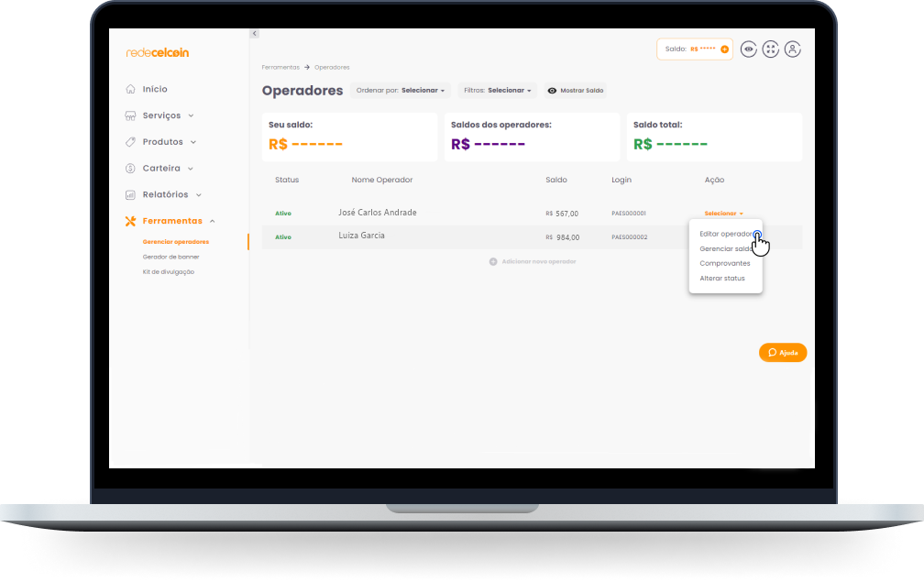This screenshot has width=924, height=582.
Task: Select Gerenciar saldo menu option
Action: coord(725,248)
